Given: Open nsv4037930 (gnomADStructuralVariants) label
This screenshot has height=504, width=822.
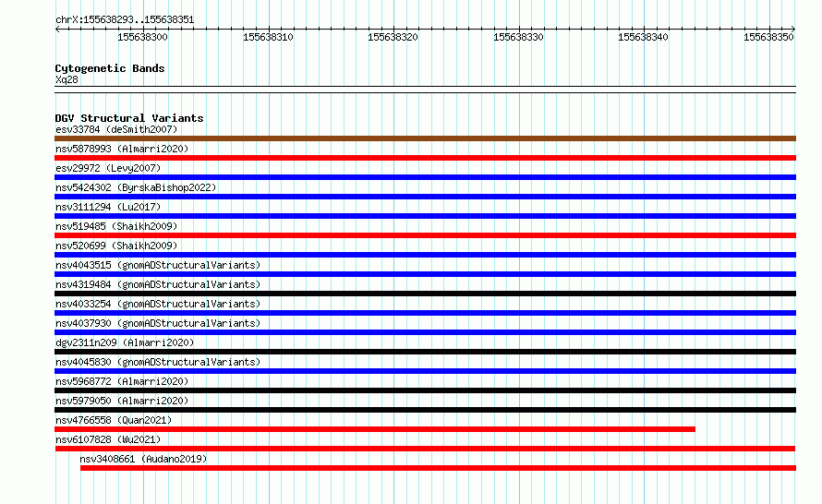Looking at the screenshot, I should click(158, 323).
